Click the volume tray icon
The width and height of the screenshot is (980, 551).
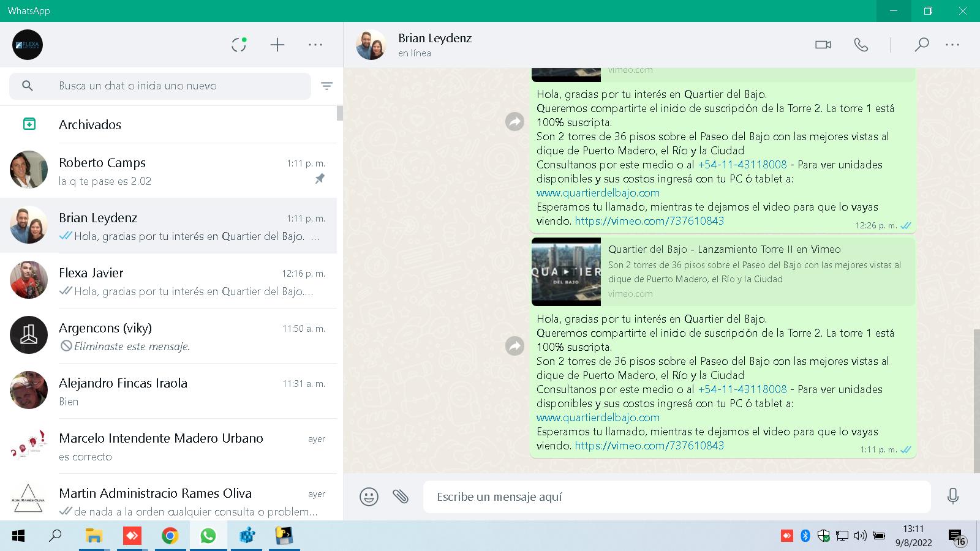pyautogui.click(x=860, y=536)
